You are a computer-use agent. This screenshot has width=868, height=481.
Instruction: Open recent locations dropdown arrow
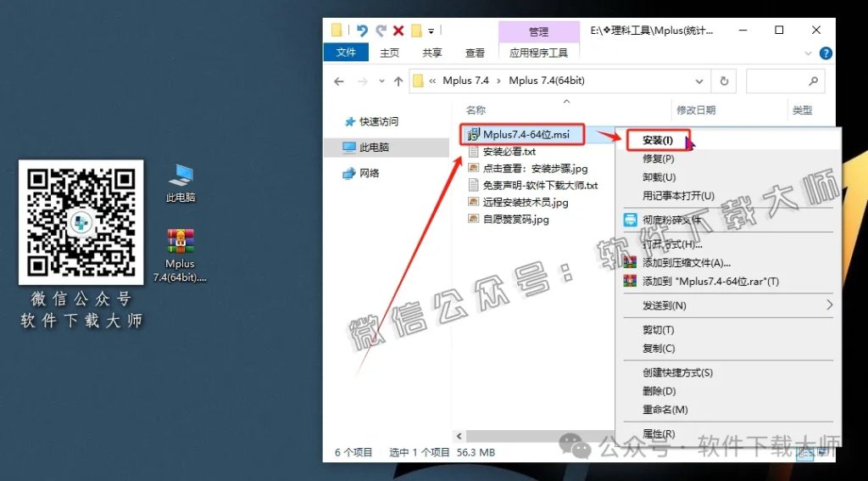point(381,81)
